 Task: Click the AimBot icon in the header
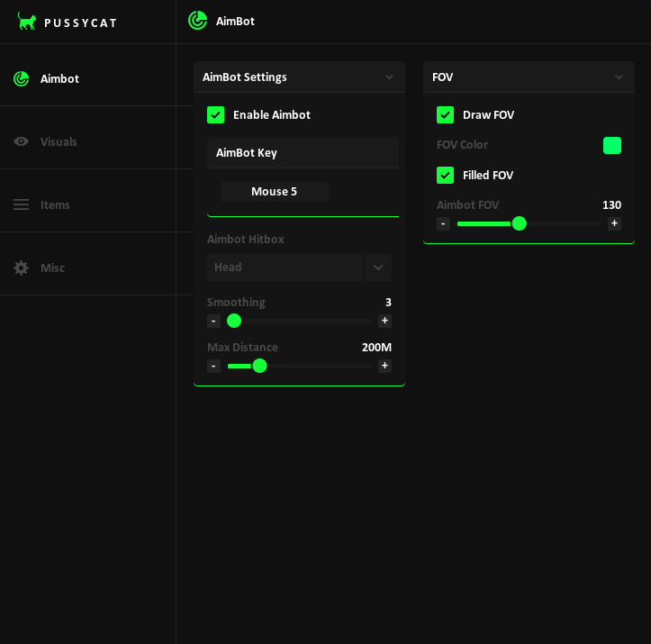(197, 21)
